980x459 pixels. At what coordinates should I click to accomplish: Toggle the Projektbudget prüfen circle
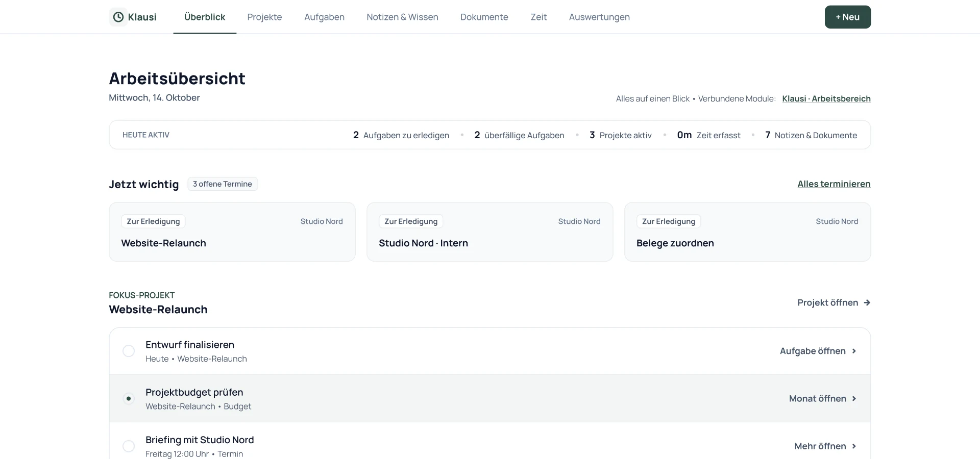click(129, 398)
